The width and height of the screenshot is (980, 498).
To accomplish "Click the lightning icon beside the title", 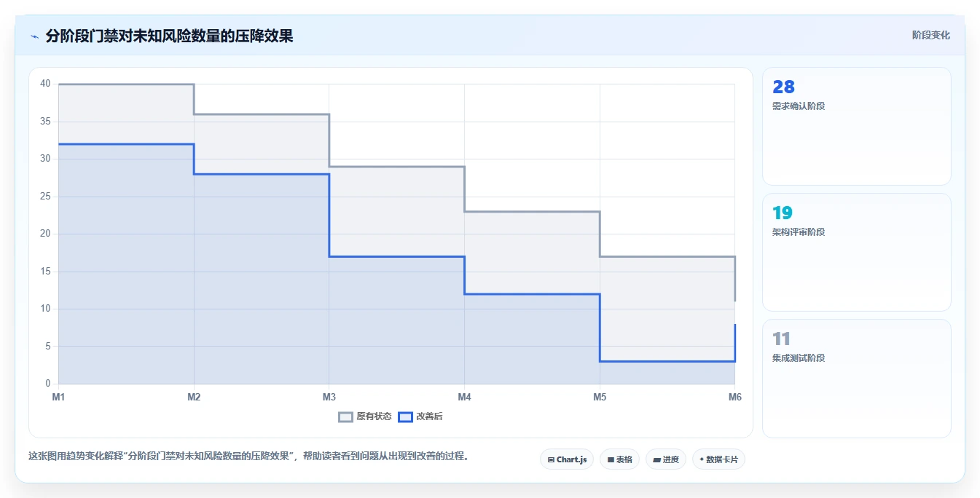I will coord(34,36).
